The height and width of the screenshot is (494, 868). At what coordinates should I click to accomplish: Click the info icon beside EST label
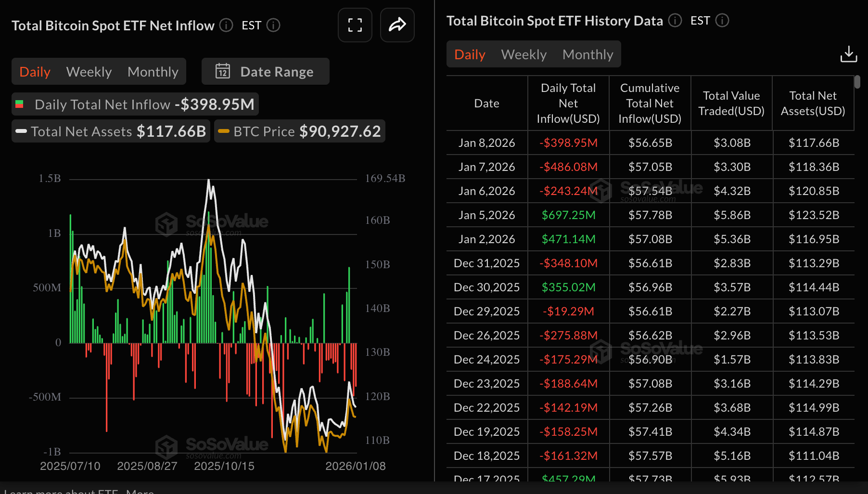273,26
